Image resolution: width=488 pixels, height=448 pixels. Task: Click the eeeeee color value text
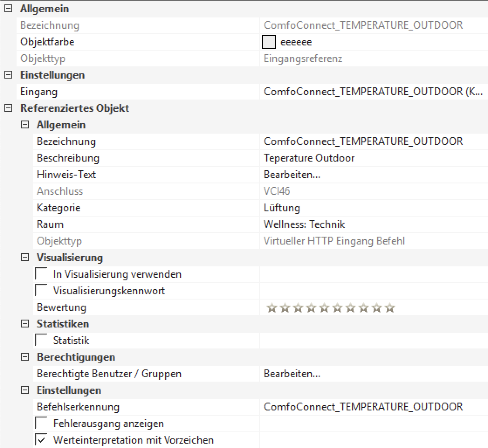[x=296, y=42]
